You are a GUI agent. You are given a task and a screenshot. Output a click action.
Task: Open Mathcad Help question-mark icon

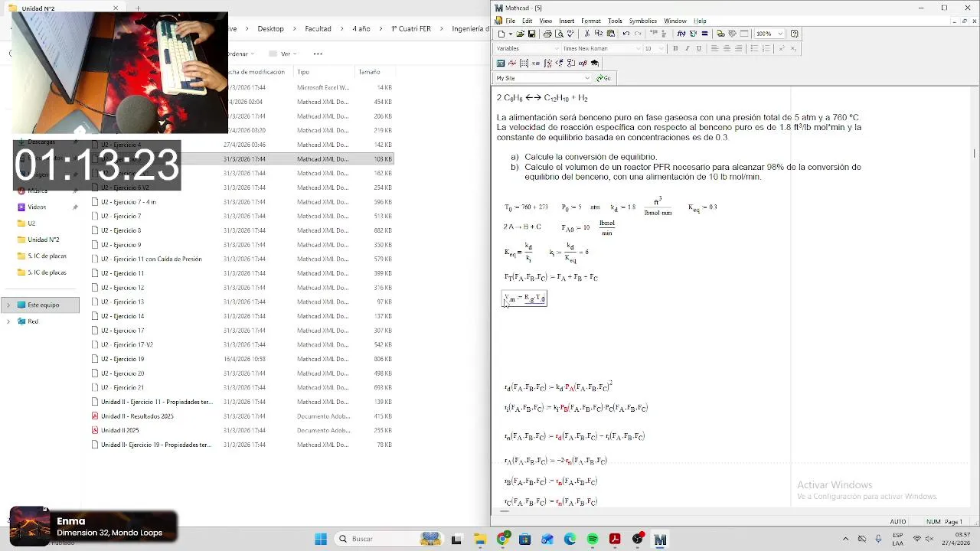tap(795, 34)
